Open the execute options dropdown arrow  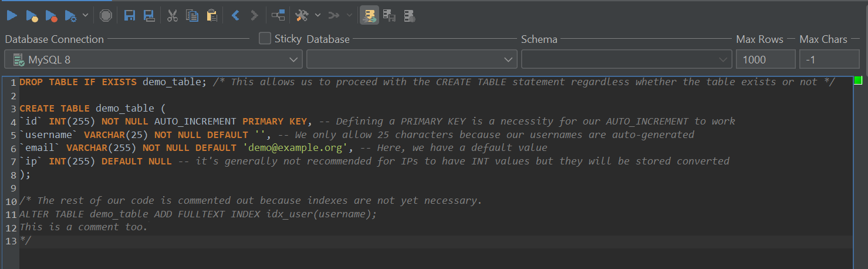pyautogui.click(x=86, y=15)
